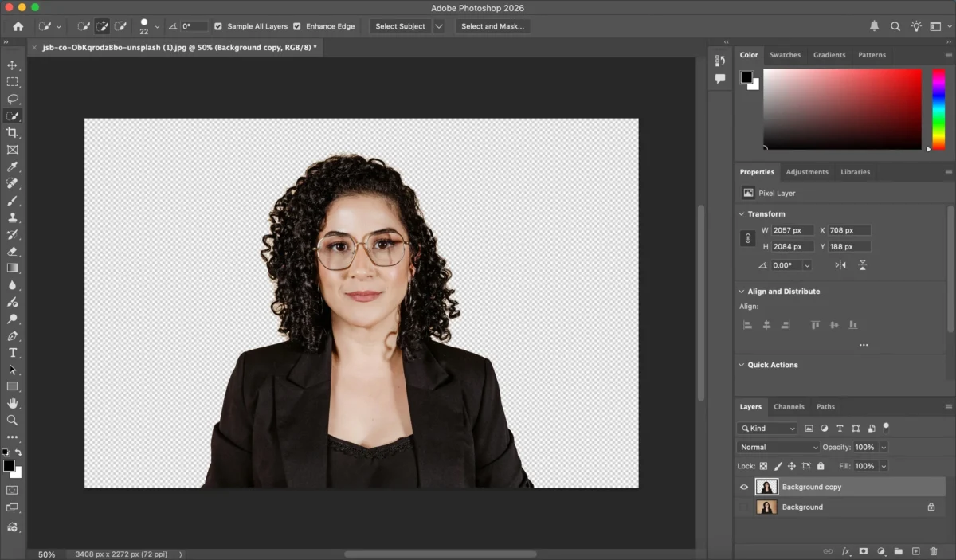The width and height of the screenshot is (956, 560).
Task: Uncheck Sample All Layers
Action: coord(218,26)
